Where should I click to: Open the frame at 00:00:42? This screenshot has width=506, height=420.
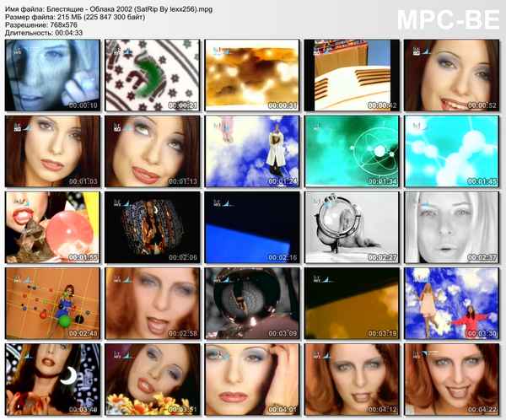pyautogui.click(x=353, y=75)
